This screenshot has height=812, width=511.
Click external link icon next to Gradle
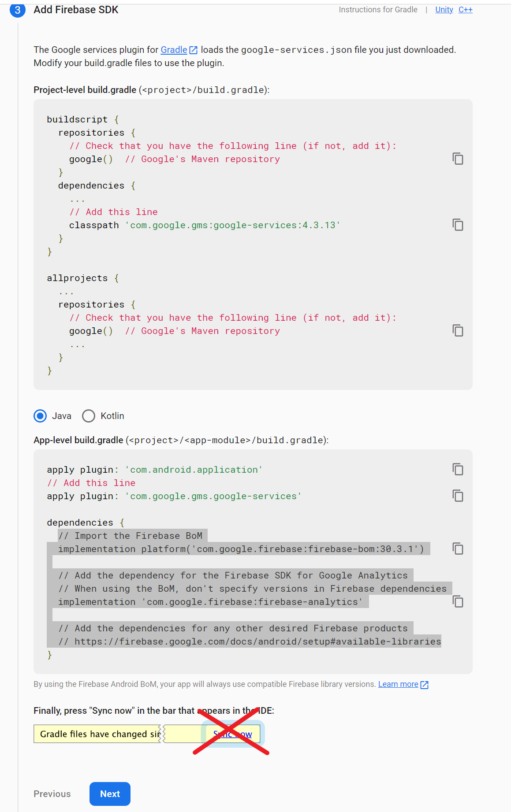[193, 50]
